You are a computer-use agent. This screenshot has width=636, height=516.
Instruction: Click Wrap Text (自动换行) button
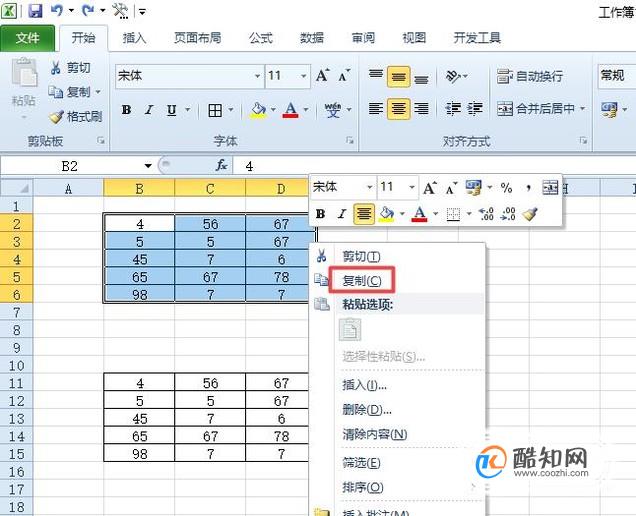(530, 76)
